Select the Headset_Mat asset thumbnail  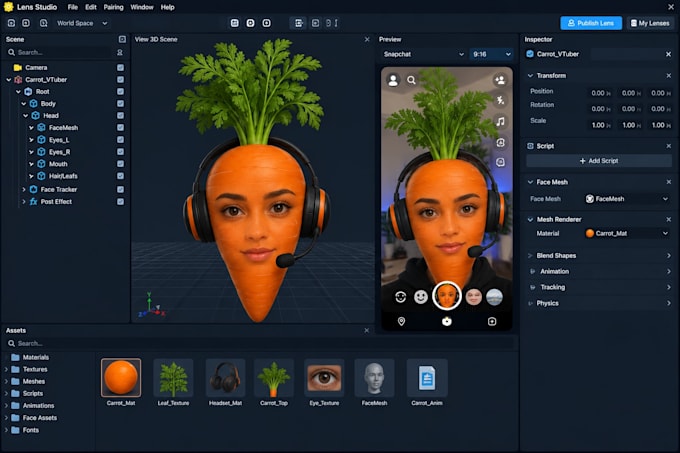(x=226, y=378)
